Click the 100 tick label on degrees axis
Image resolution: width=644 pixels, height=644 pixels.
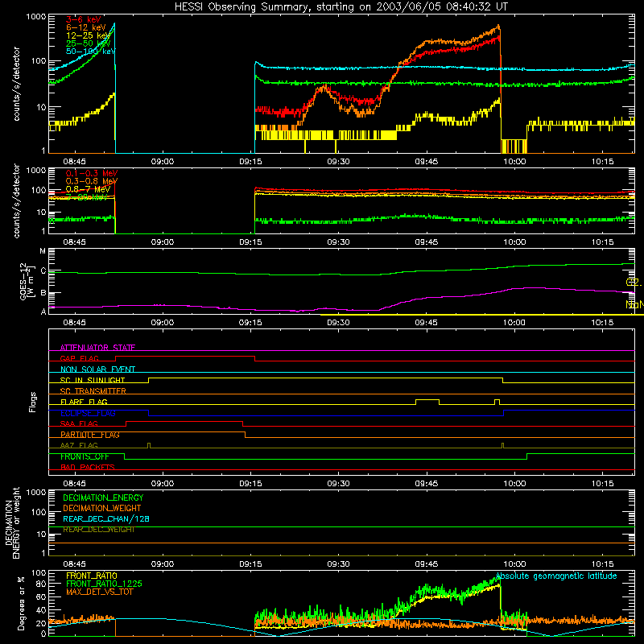pyautogui.click(x=39, y=573)
